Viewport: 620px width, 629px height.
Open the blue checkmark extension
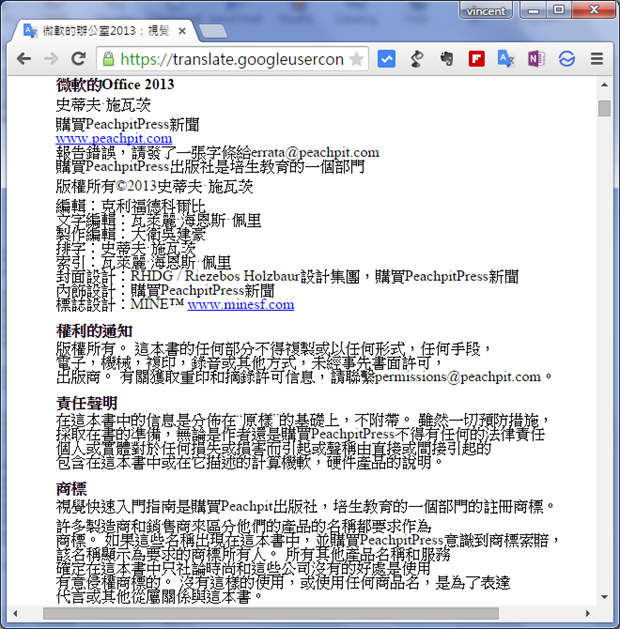click(x=387, y=59)
